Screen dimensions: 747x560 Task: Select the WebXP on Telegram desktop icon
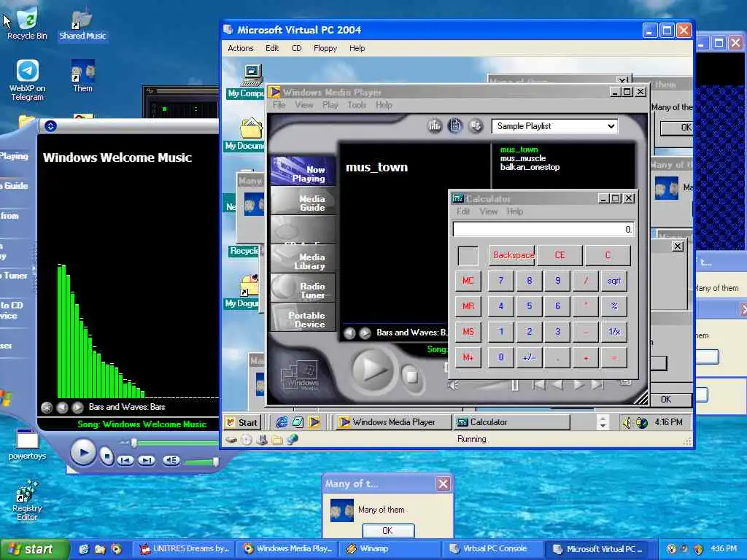27,79
